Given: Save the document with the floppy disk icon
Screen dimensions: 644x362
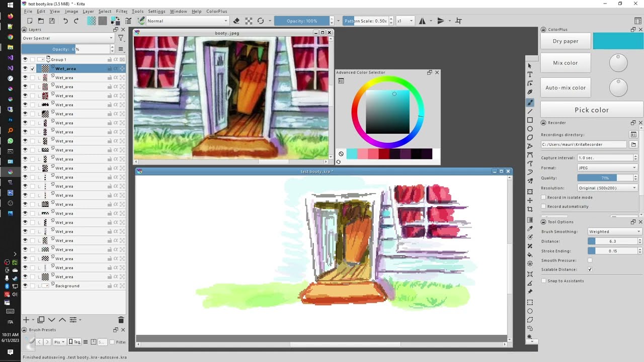Looking at the screenshot, I should point(52,21).
